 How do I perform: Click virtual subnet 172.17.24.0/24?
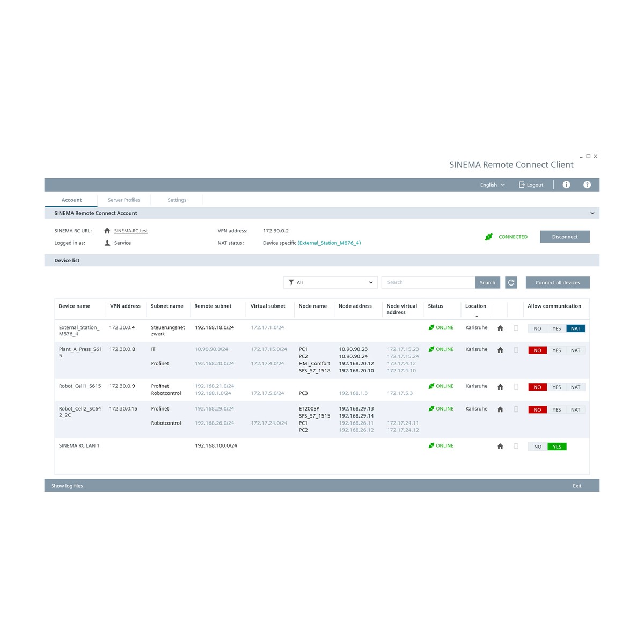pos(269,423)
